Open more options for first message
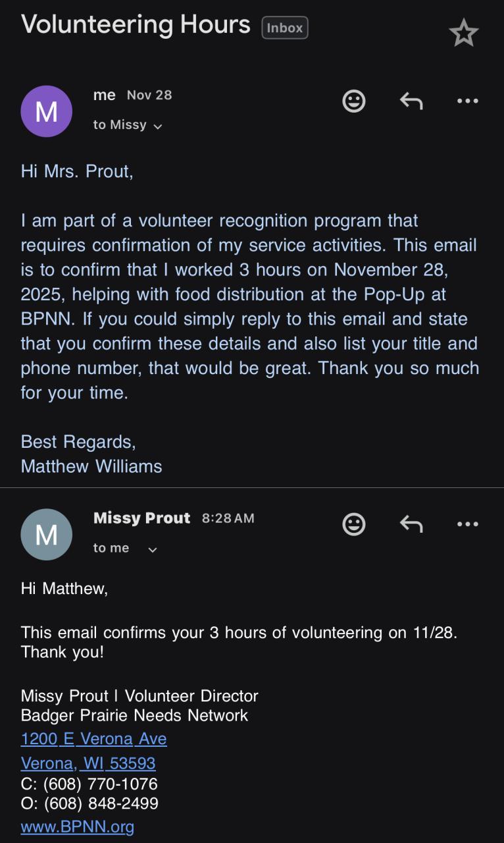The height and width of the screenshot is (843, 504). pos(467,101)
